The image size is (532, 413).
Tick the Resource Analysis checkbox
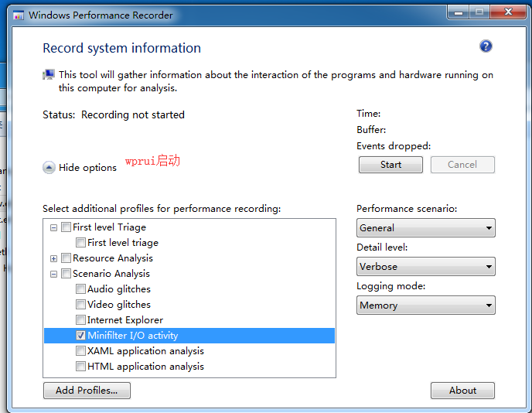[x=66, y=258]
